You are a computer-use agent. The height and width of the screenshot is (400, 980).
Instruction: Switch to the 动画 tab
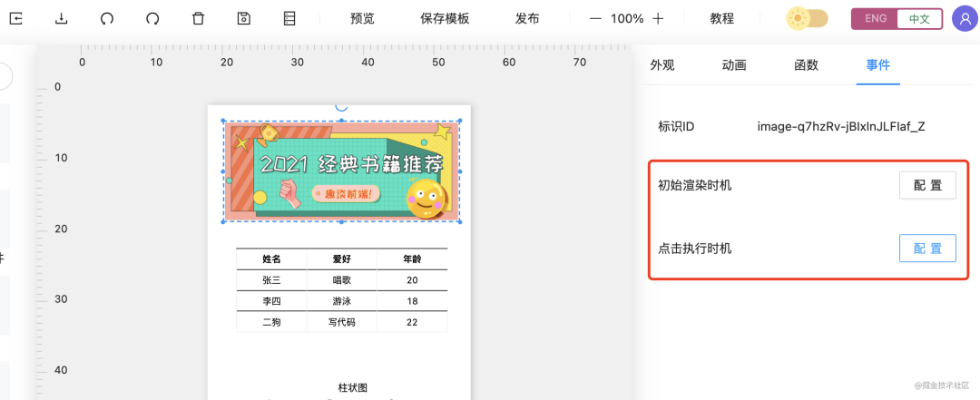[x=734, y=65]
